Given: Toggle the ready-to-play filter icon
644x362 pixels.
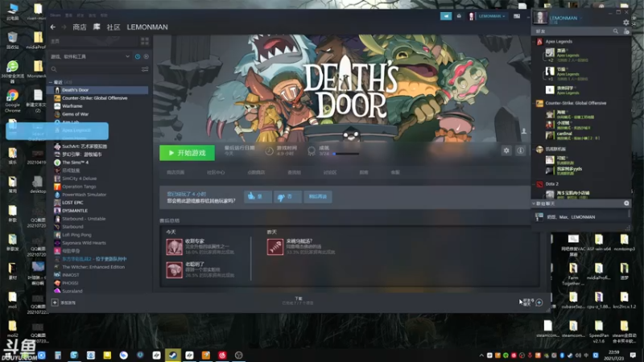Looking at the screenshot, I should (x=147, y=56).
